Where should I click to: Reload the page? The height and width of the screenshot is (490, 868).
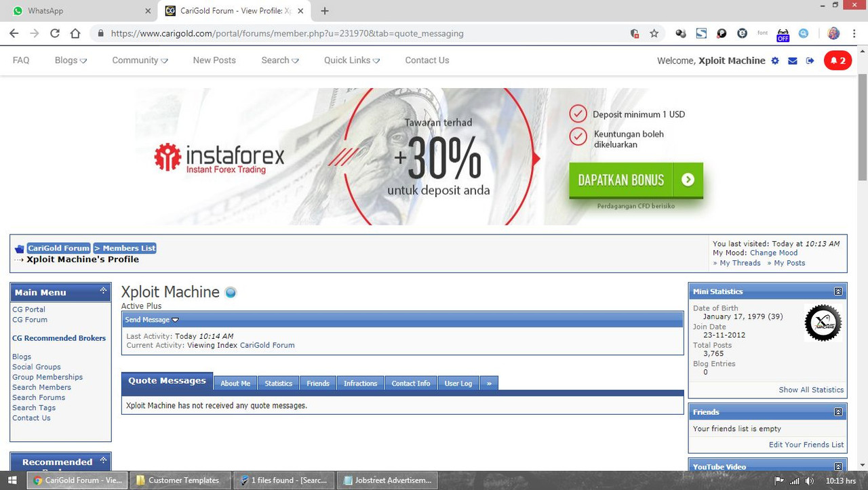coord(54,33)
